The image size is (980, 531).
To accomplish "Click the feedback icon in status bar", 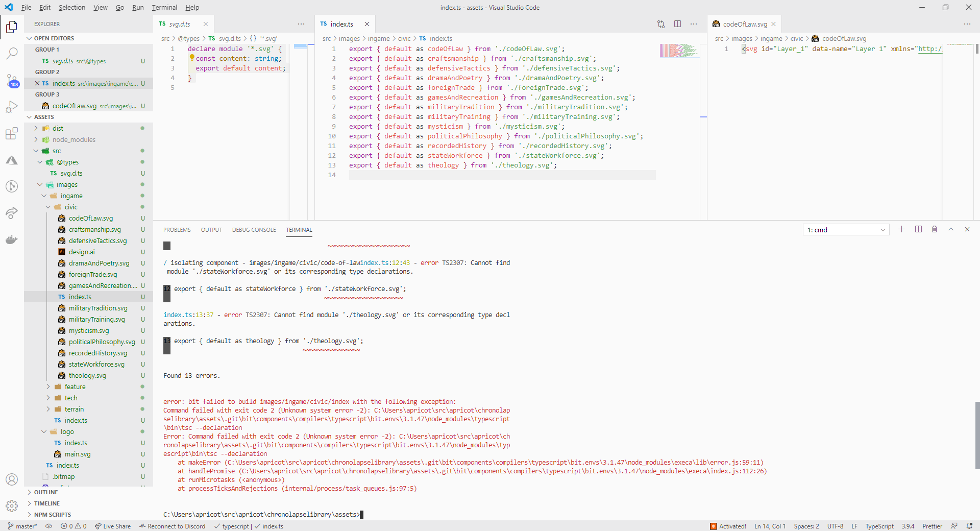I will pos(954,526).
